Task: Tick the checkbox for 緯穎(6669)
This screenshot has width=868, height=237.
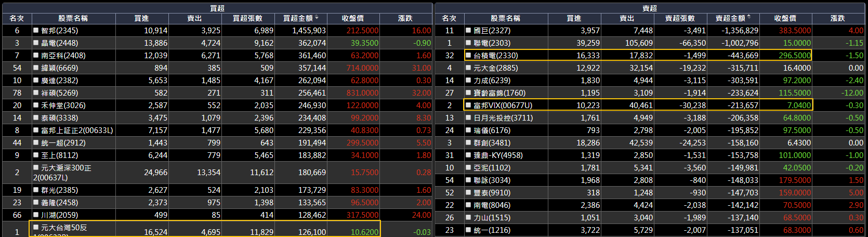Action: [36, 68]
